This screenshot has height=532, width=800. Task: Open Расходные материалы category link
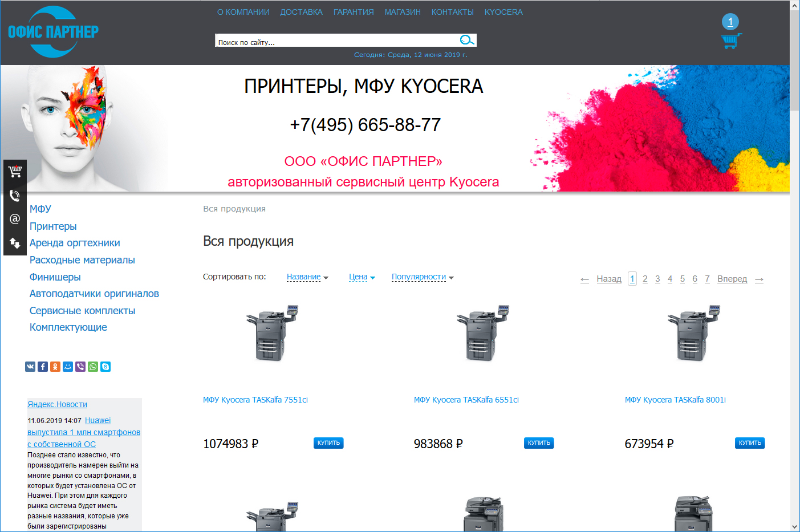(x=82, y=260)
